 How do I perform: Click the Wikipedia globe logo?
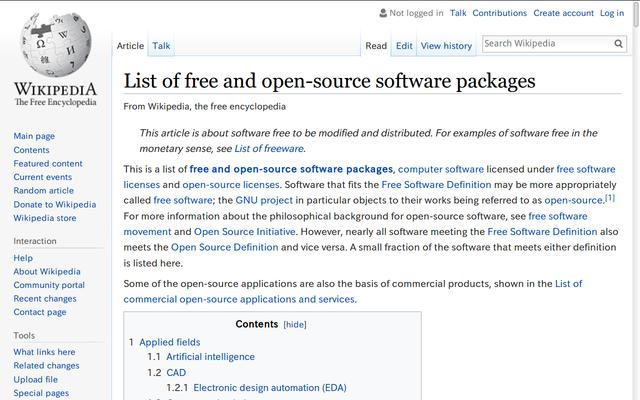[x=56, y=44]
